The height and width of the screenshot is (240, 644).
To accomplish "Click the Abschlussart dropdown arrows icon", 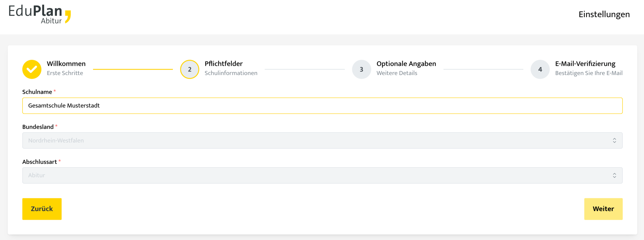I will point(614,175).
